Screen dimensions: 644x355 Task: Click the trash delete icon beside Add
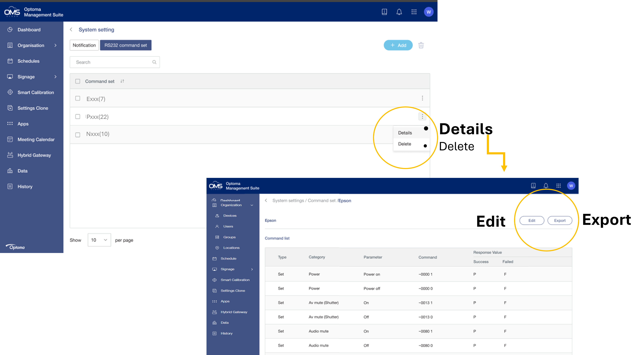[421, 45]
